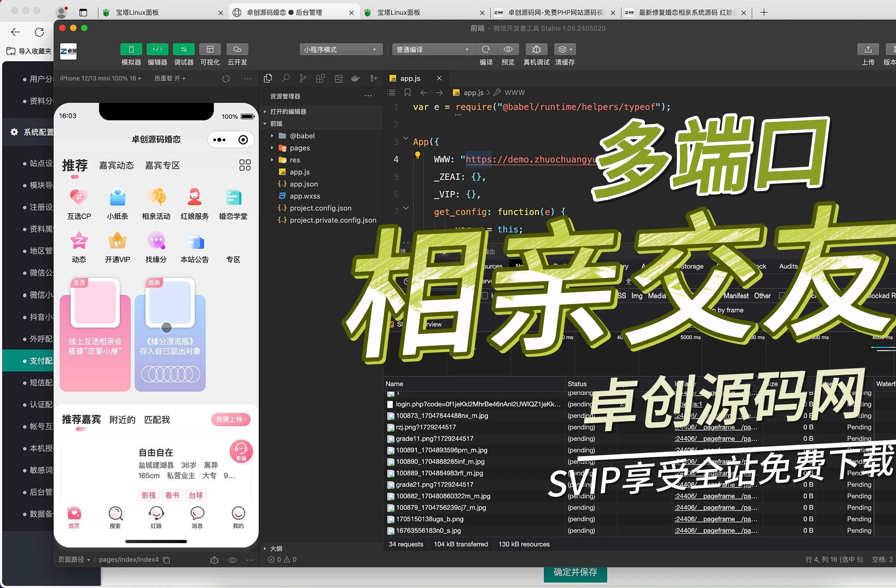Click the 预览 preview eye icon
The height and width of the screenshot is (588, 896).
tap(508, 49)
